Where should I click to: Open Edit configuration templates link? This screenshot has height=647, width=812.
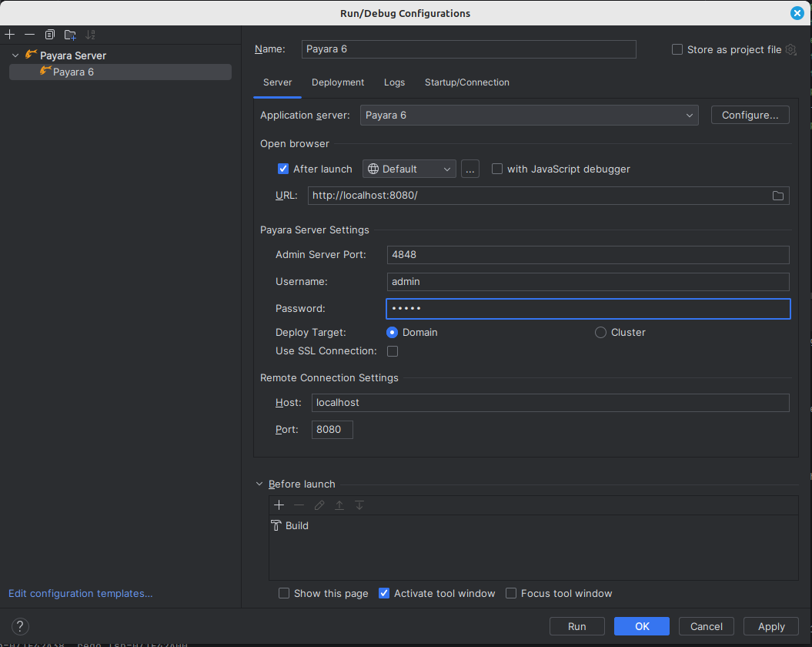coord(81,594)
